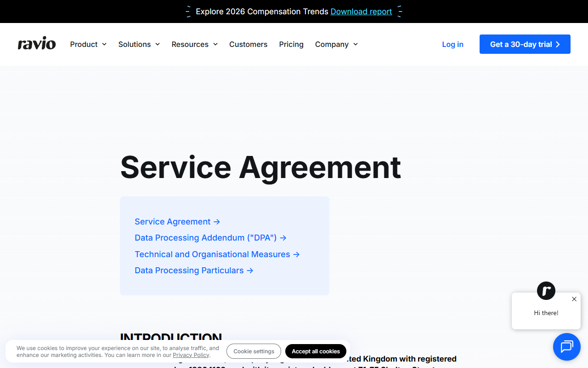Expand the Product menu
This screenshot has height=368, width=588.
[x=88, y=44]
